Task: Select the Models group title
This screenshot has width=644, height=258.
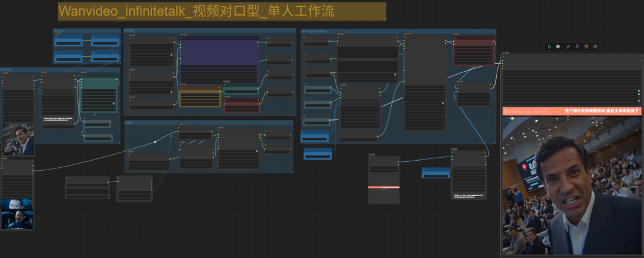Action: (x=129, y=30)
